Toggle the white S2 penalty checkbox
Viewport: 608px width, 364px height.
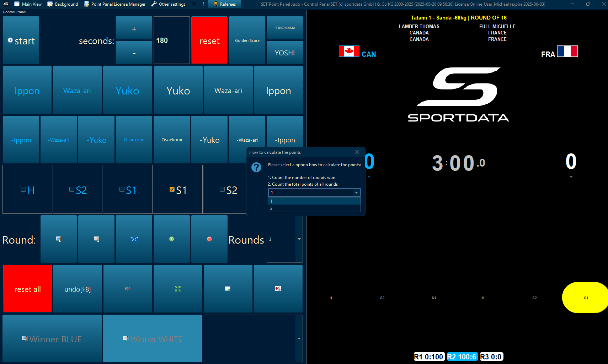tap(222, 189)
